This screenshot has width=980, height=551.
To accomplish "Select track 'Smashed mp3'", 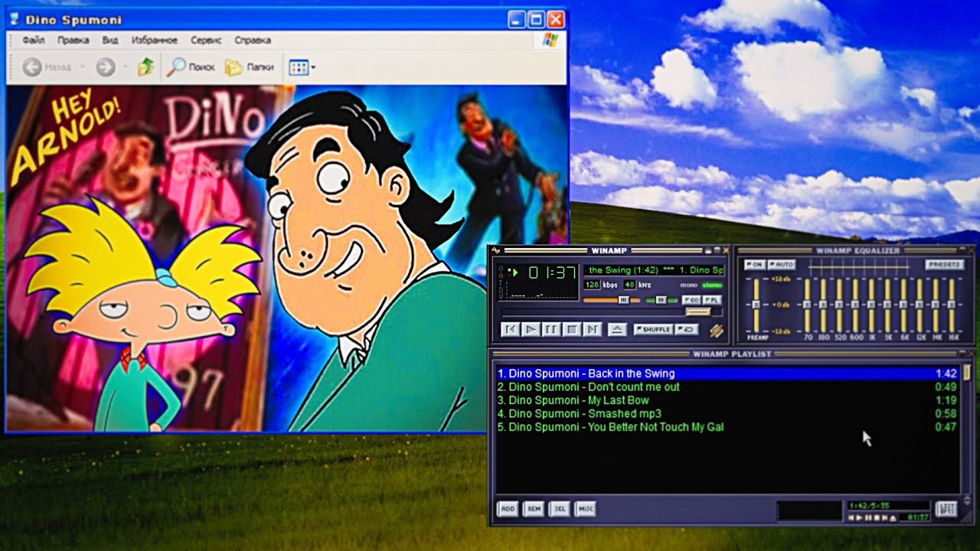I will (727, 413).
